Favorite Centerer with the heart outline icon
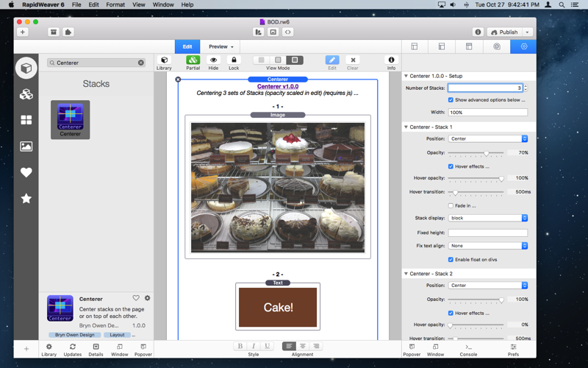588x368 pixels. (x=136, y=298)
